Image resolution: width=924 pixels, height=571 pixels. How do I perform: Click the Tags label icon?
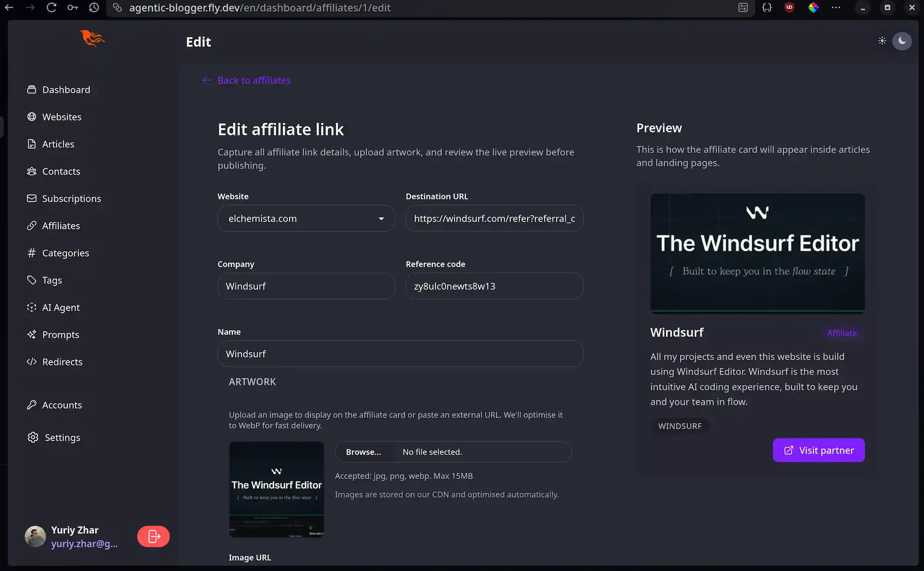pos(32,280)
